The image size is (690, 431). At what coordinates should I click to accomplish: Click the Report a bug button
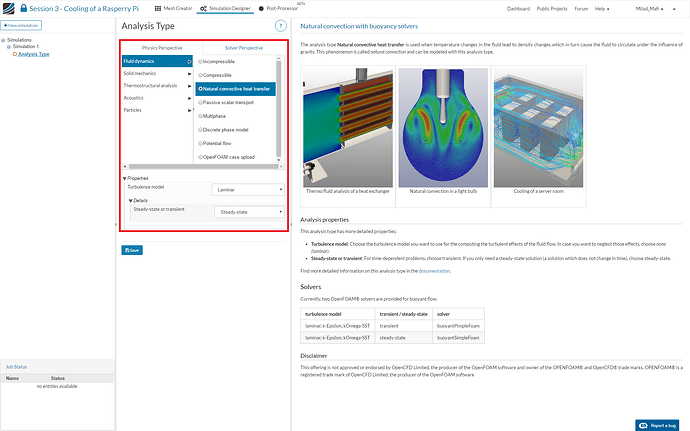tap(657, 425)
